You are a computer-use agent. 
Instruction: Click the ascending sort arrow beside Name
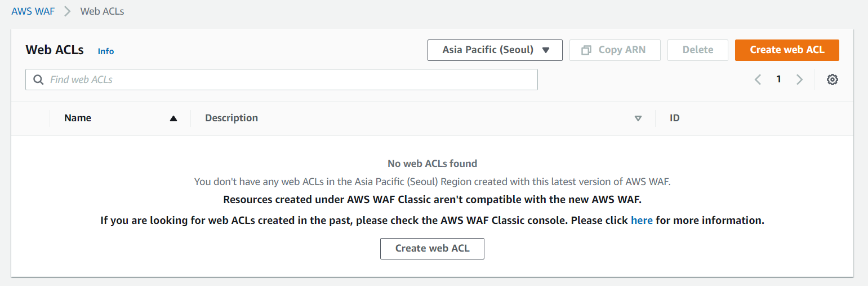[x=173, y=118]
